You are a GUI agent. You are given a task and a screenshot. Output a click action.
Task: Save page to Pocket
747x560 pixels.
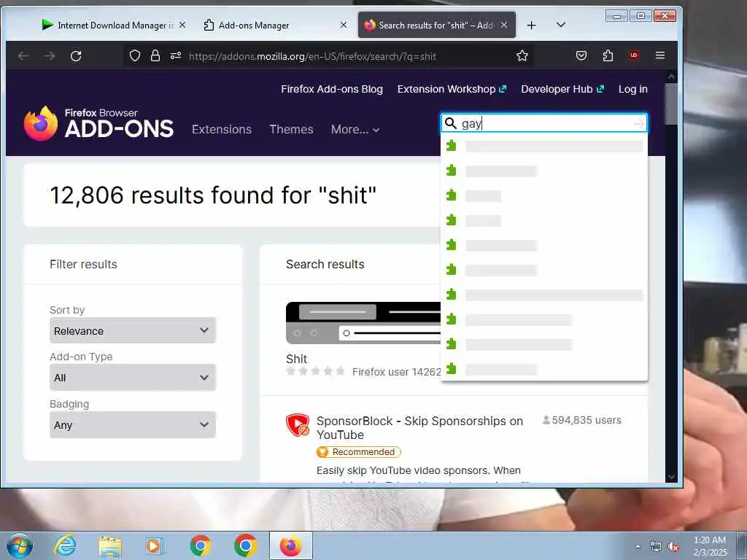[581, 55]
